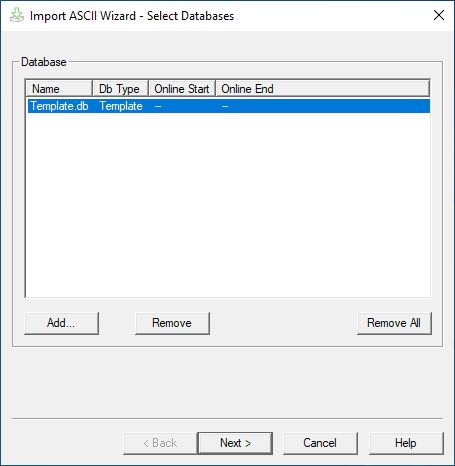The width and height of the screenshot is (455, 466).
Task: Click the dialog title text
Action: coord(132,16)
